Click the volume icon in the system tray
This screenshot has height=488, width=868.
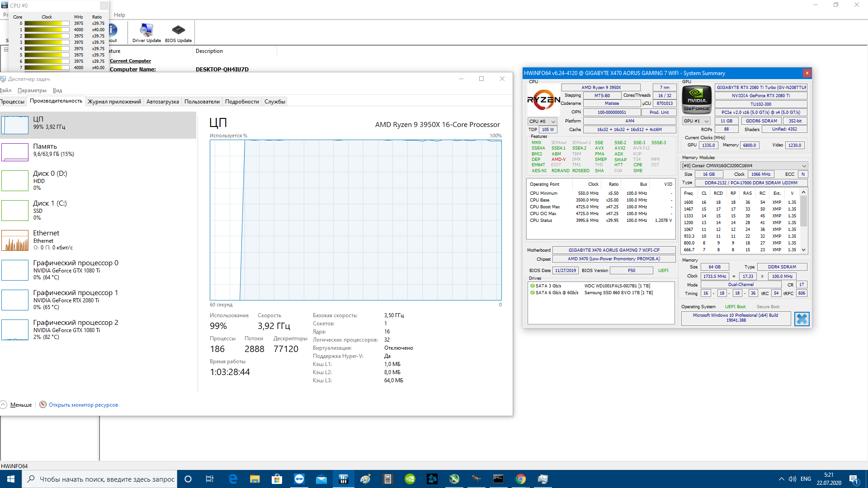point(792,479)
